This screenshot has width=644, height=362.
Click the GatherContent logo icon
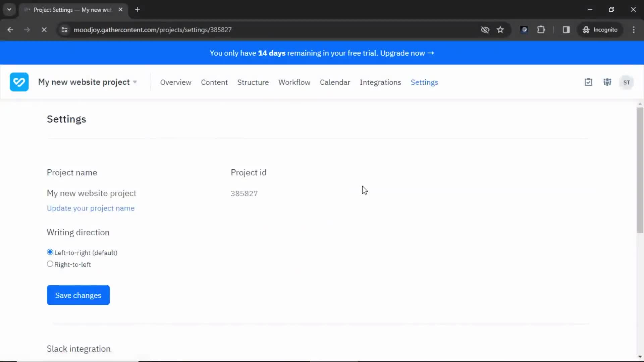pos(19,82)
